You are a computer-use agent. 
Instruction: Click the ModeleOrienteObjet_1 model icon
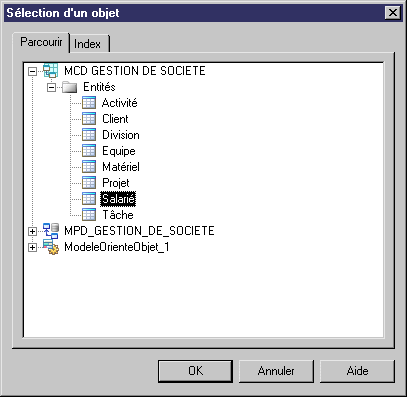click(51, 247)
